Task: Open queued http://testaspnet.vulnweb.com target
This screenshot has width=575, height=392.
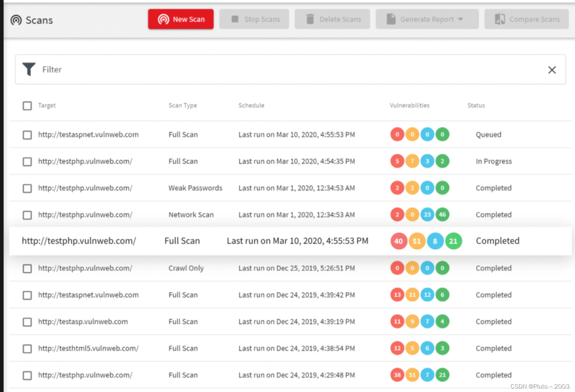Action: 88,134
